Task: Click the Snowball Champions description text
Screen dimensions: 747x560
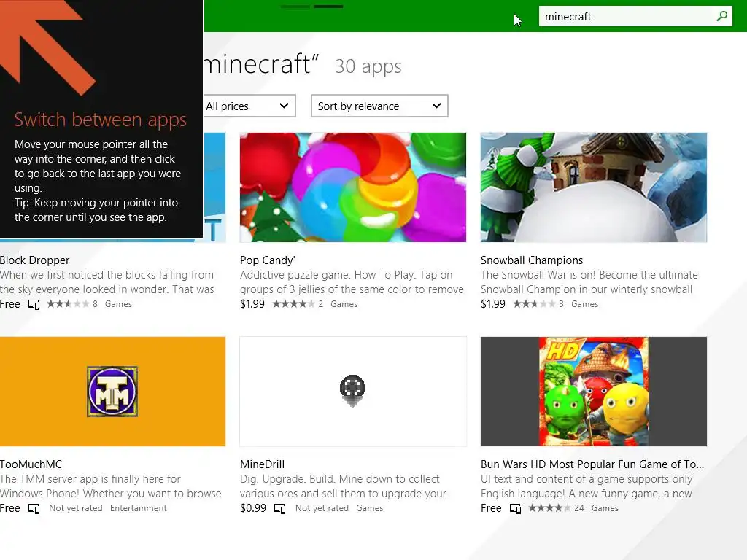Action: pyautogui.click(x=589, y=282)
